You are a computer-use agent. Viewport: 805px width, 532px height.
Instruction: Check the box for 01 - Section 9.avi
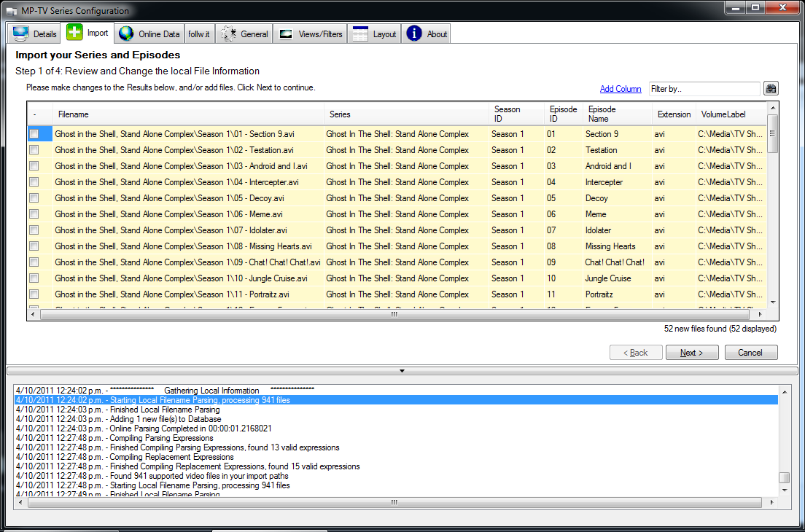click(x=34, y=134)
